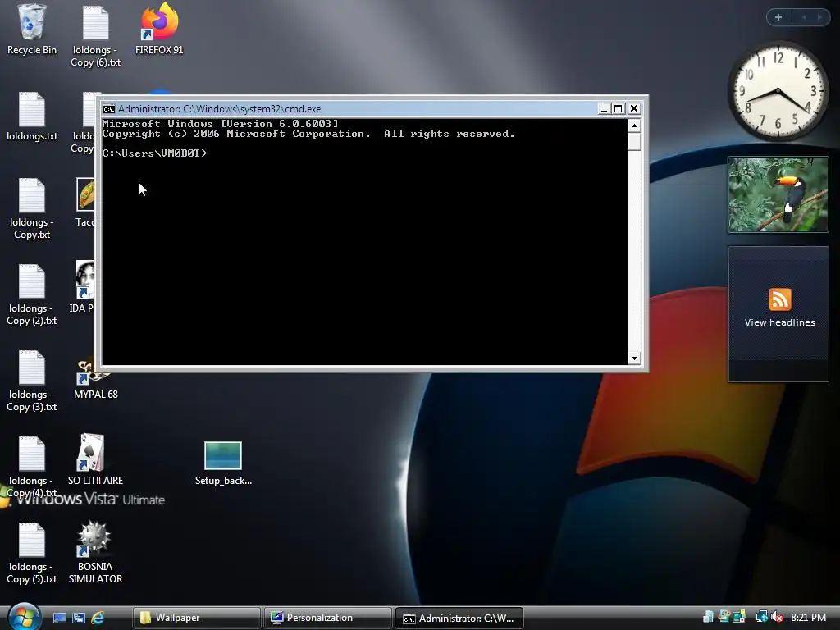
Task: Select the taco icon partly behind cmd
Action: click(86, 195)
